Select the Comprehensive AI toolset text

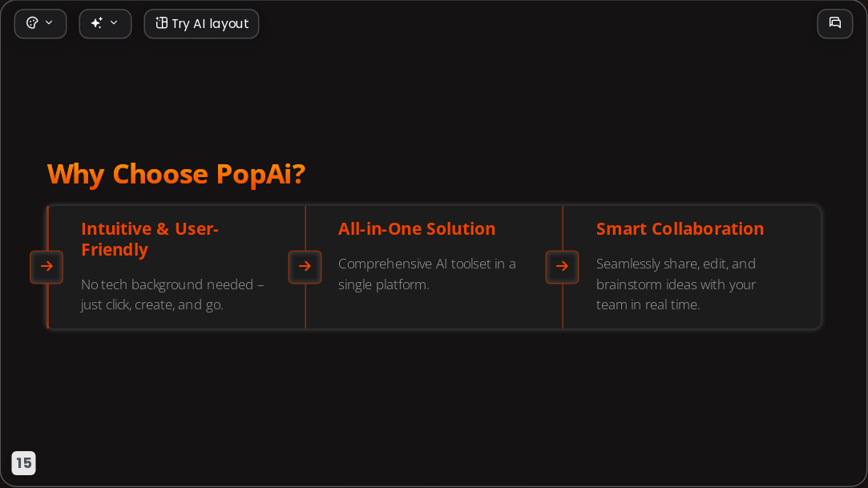(427, 274)
